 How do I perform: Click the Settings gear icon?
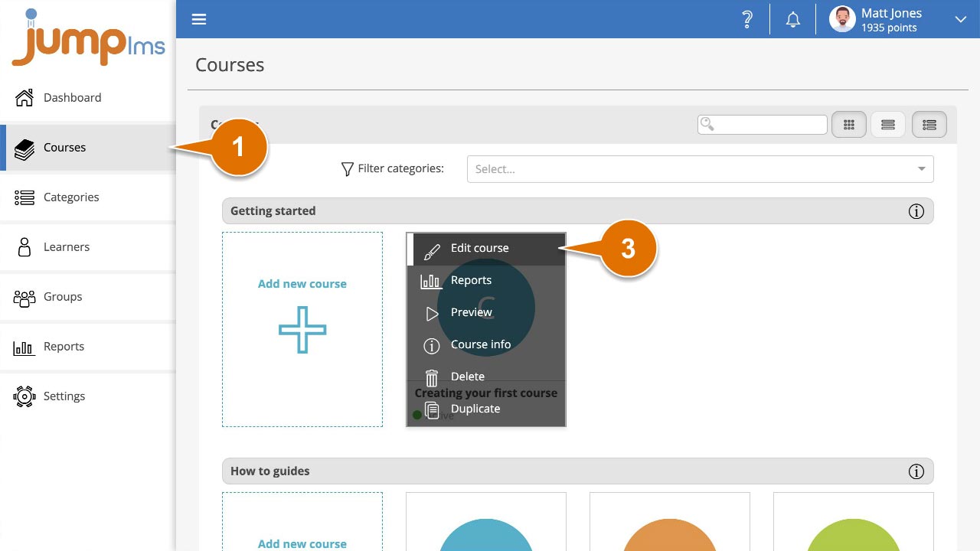(x=24, y=396)
